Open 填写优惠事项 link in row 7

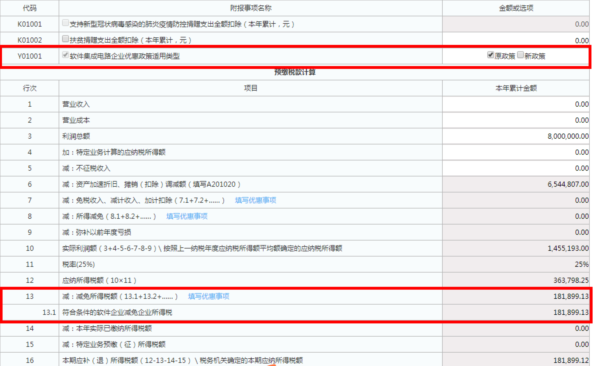pos(255,200)
